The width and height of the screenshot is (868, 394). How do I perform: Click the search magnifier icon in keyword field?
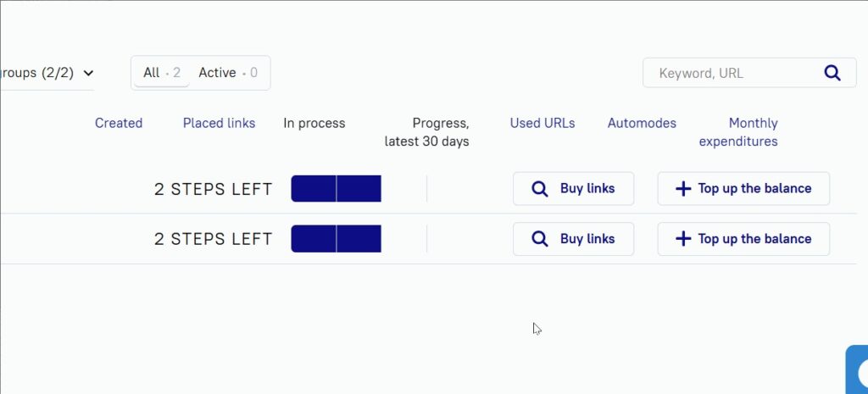click(x=832, y=73)
